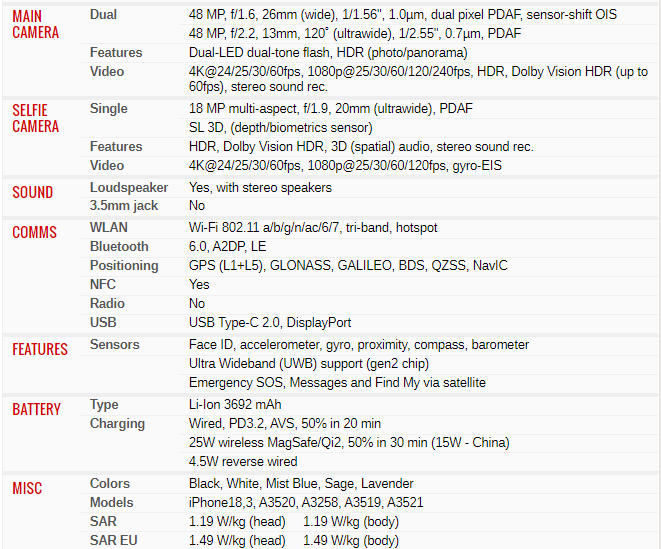Open the WLAN spec label
This screenshot has height=549, width=661.
[x=109, y=227]
